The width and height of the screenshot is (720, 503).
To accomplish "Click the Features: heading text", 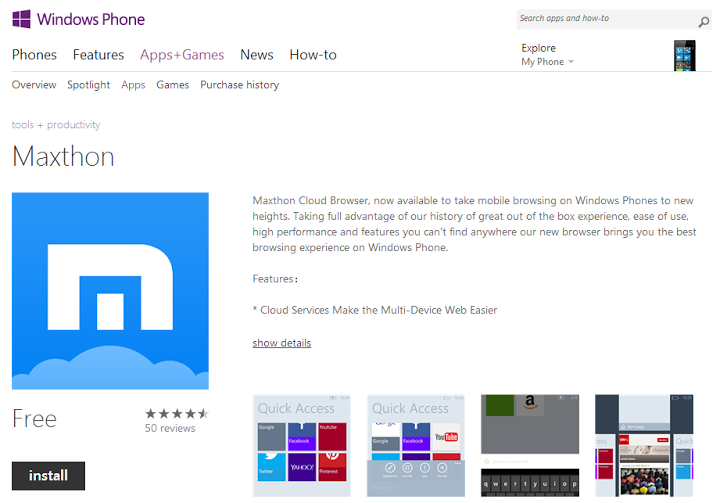I will [x=275, y=279].
